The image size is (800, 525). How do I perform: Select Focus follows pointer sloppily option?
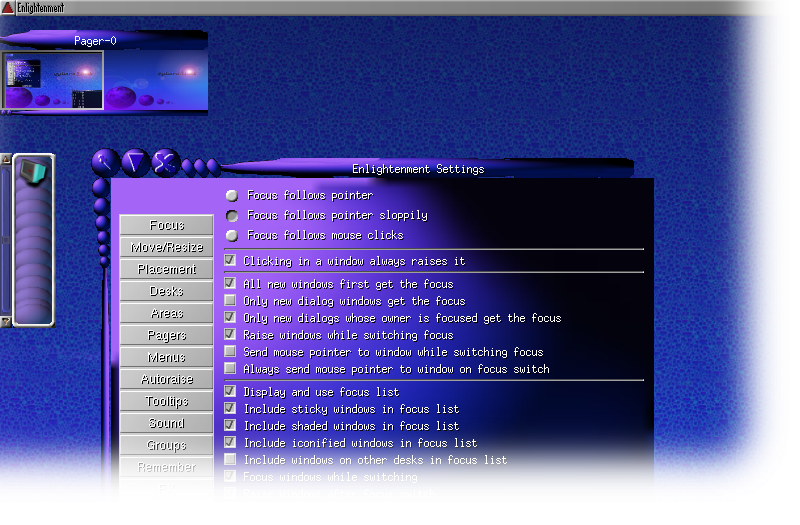click(232, 216)
